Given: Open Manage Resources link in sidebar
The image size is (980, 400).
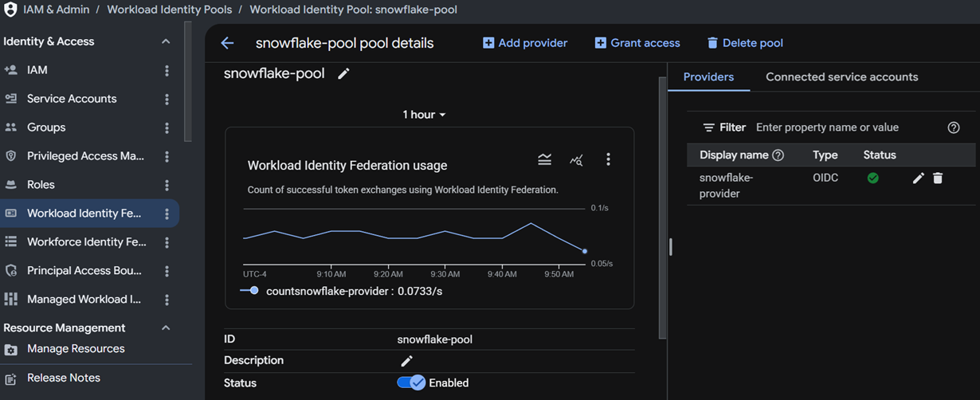Looking at the screenshot, I should (76, 349).
